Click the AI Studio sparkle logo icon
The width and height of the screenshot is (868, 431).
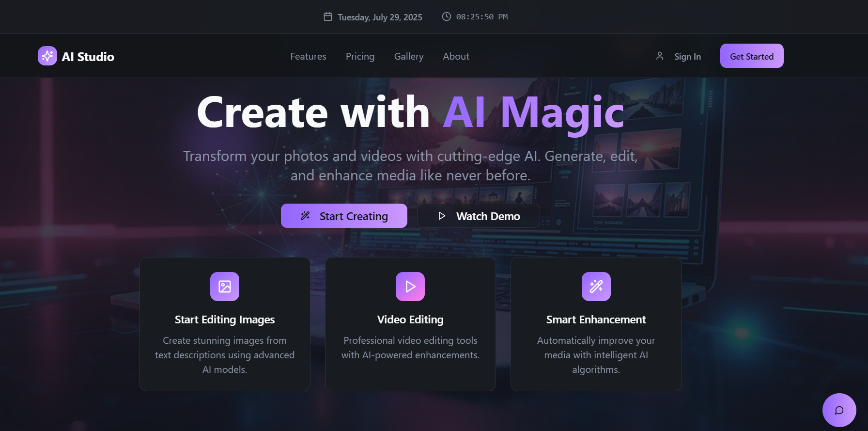pos(47,56)
